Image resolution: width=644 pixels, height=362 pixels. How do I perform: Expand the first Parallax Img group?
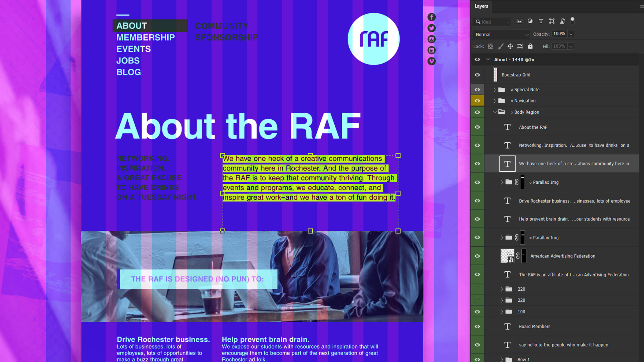[502, 182]
